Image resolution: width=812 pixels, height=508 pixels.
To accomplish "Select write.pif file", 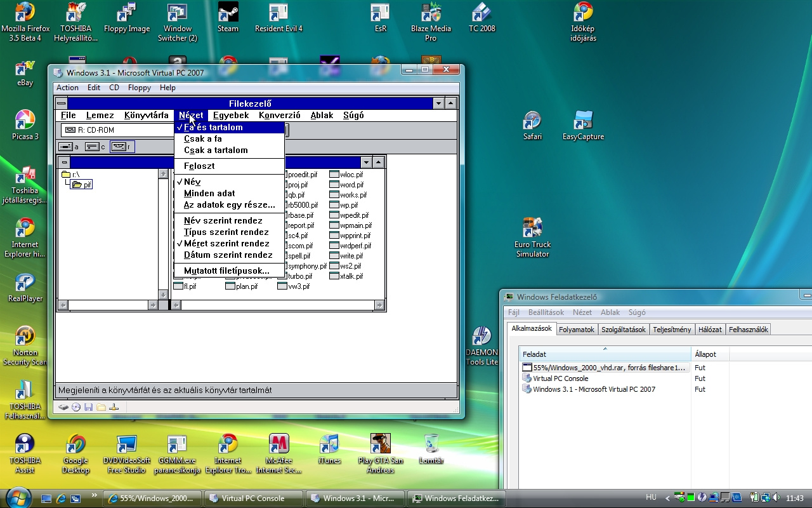I will (346, 256).
